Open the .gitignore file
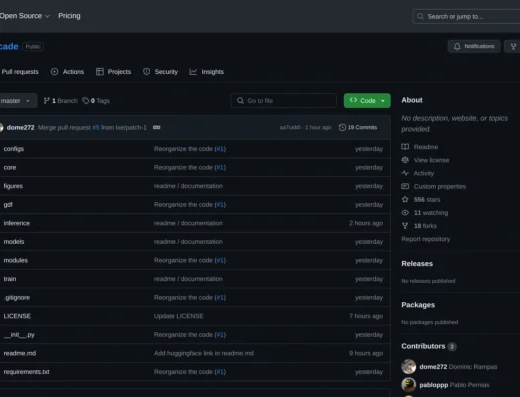The image size is (520, 397). [17, 297]
